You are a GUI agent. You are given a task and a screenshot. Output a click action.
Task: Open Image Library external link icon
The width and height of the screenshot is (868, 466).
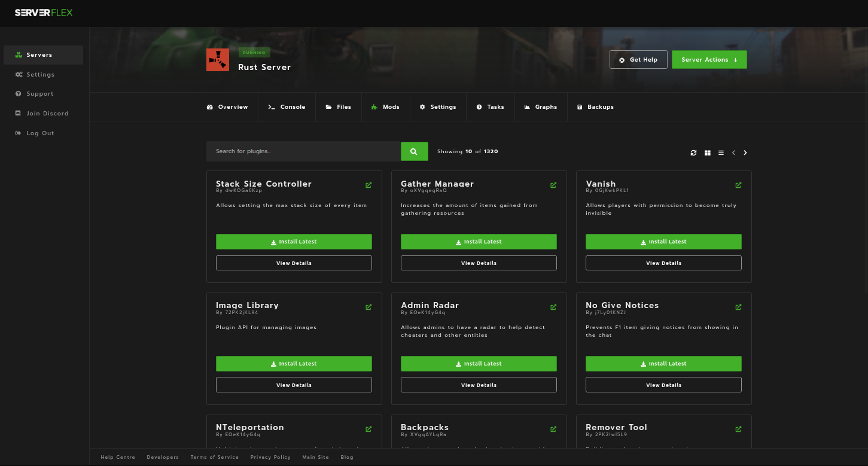[x=368, y=307]
